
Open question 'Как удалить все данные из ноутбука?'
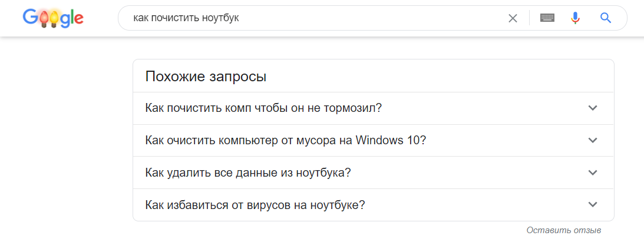[248, 173]
